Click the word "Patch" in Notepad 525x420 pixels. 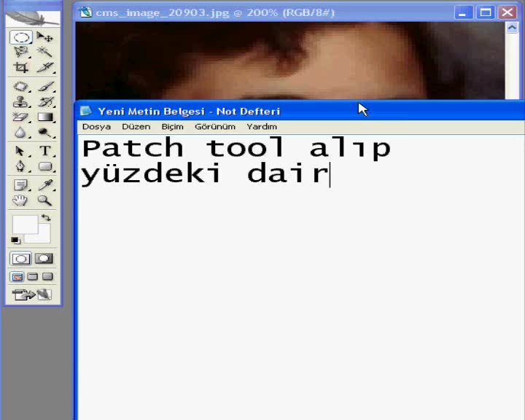(x=133, y=148)
